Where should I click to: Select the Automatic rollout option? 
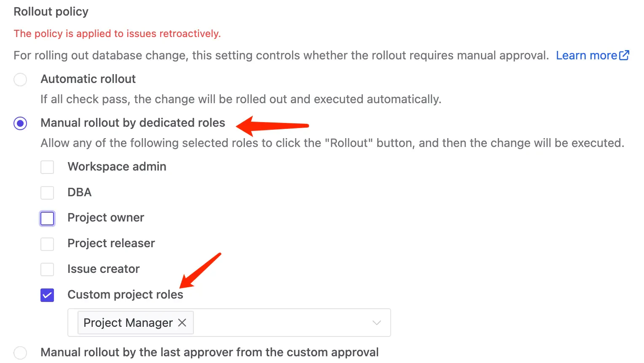point(20,79)
